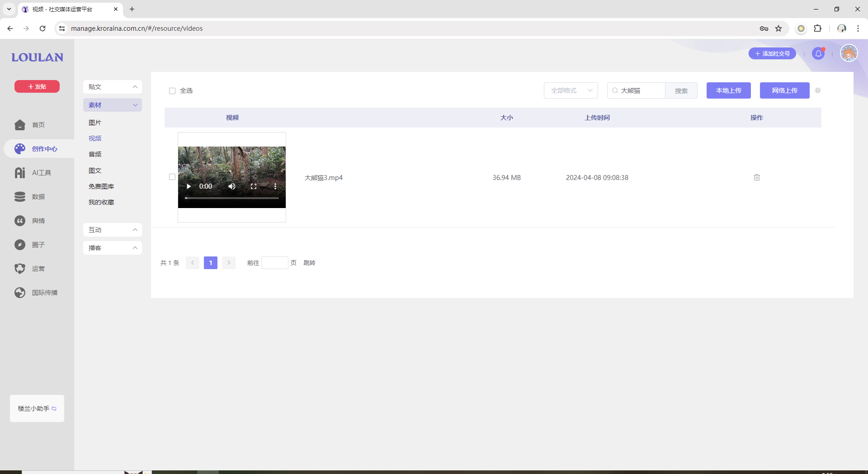The width and height of the screenshot is (868, 474).
Task: Click the help info icon beside 网络上传
Action: pos(818,90)
